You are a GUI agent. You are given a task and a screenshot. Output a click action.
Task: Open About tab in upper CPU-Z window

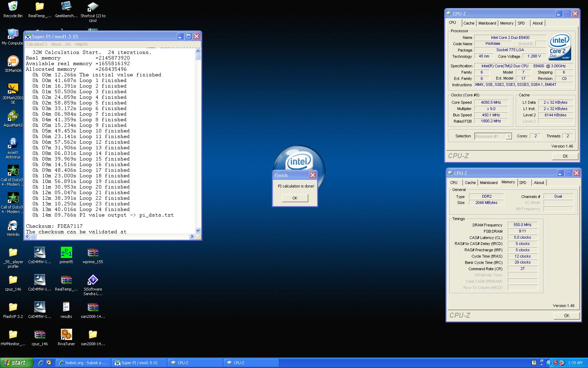tap(537, 23)
